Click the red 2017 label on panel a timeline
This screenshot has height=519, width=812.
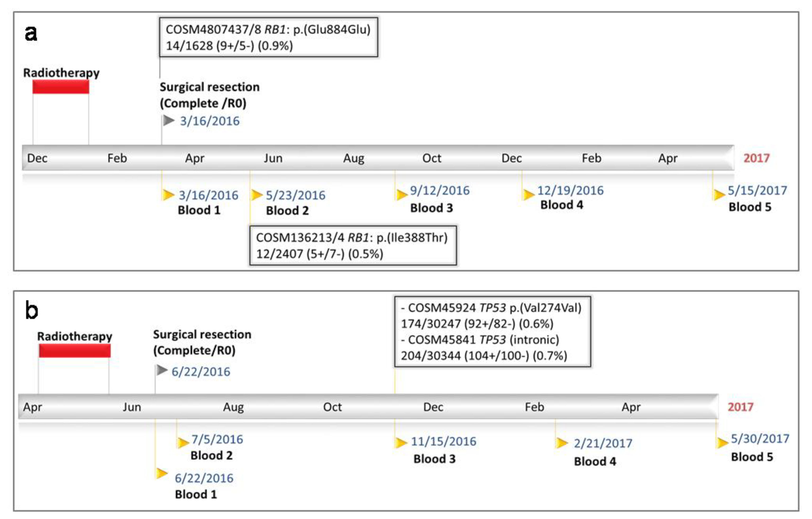pyautogui.click(x=756, y=158)
